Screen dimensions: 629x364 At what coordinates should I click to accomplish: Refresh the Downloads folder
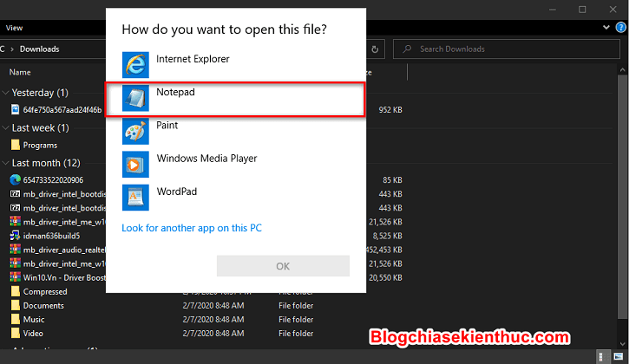375,49
